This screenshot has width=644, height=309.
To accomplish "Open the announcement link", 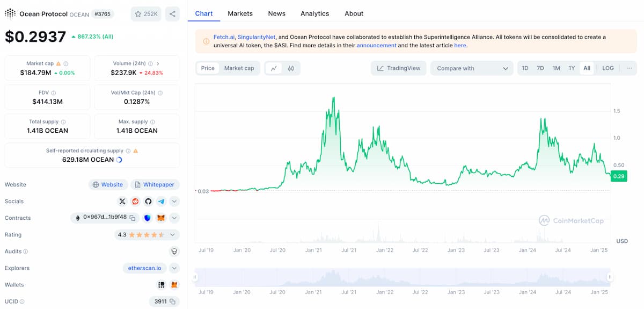I will pos(376,46).
